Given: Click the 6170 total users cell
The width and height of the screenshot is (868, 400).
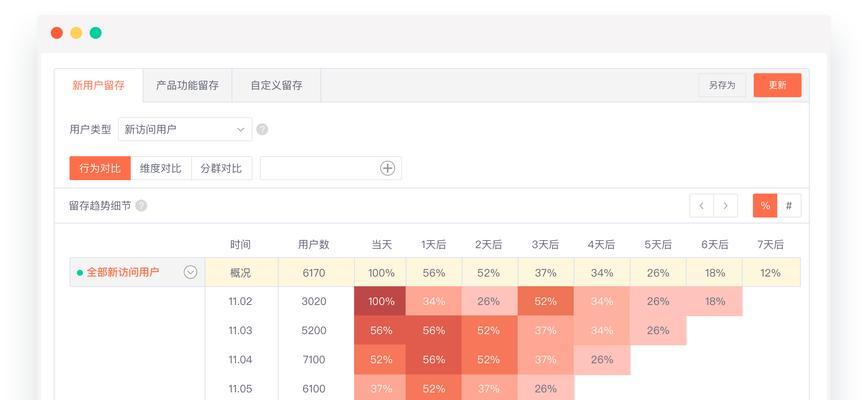Looking at the screenshot, I should point(314,273).
